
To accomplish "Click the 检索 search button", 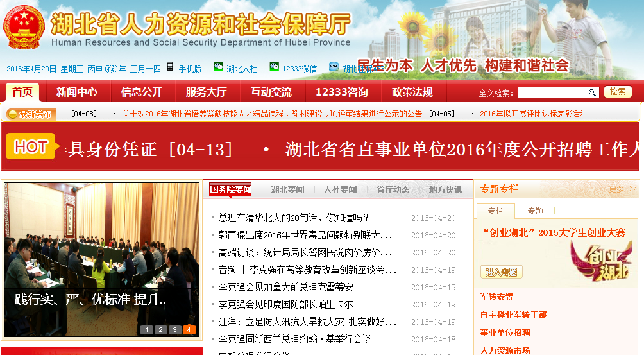I will click(x=618, y=92).
